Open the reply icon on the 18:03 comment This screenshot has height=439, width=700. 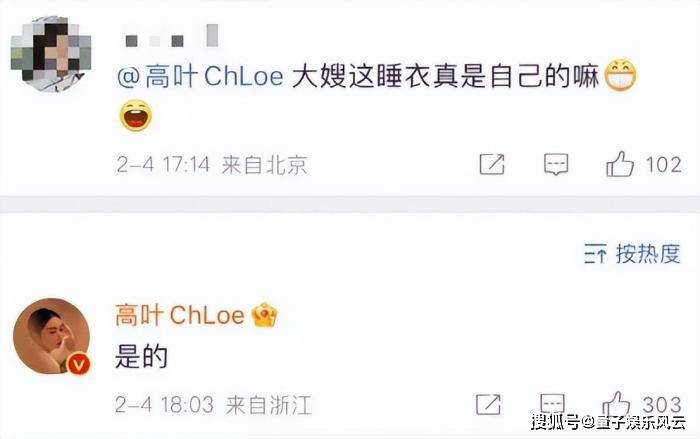point(553,403)
